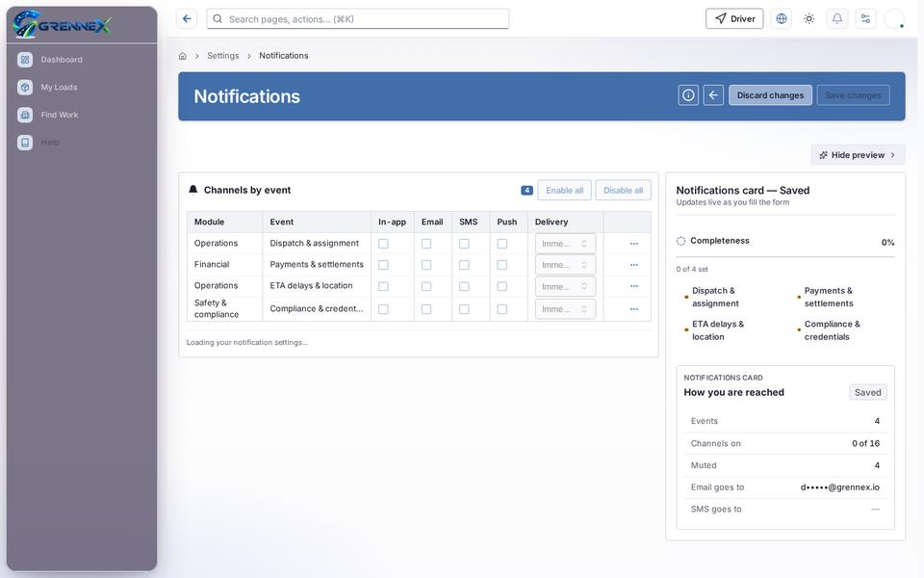
Task: Open the Driver role switcher
Action: [734, 19]
